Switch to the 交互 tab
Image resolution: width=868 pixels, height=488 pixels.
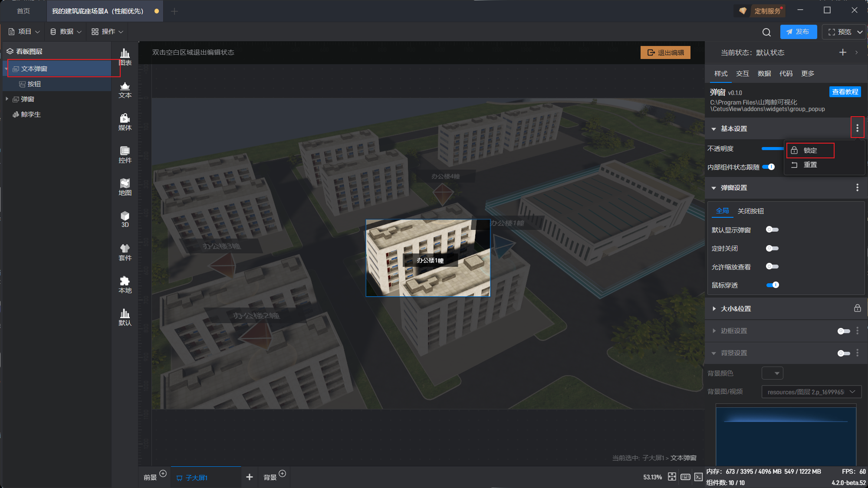(742, 74)
